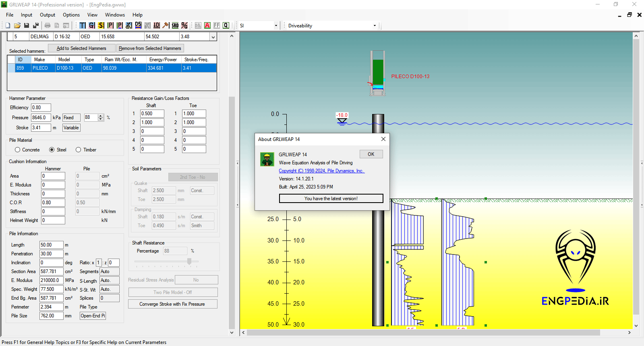This screenshot has width=644, height=346.
Task: Click the help window icon next to print preview
Action: click(x=66, y=25)
